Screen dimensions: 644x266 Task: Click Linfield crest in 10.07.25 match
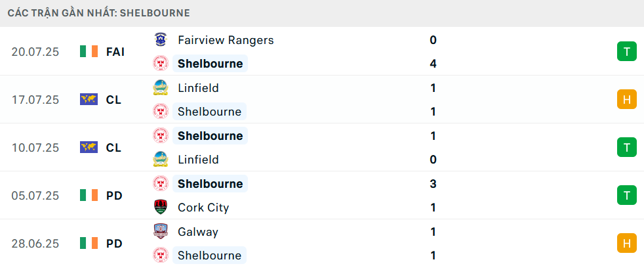pos(161,160)
